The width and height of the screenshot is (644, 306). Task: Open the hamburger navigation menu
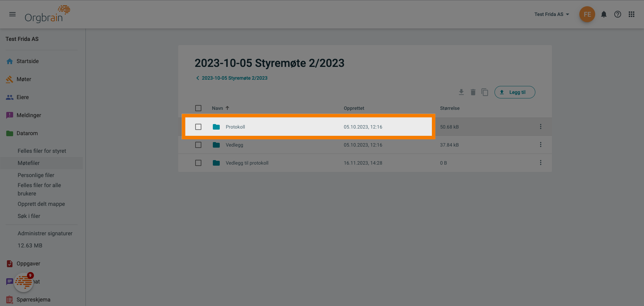tap(12, 14)
